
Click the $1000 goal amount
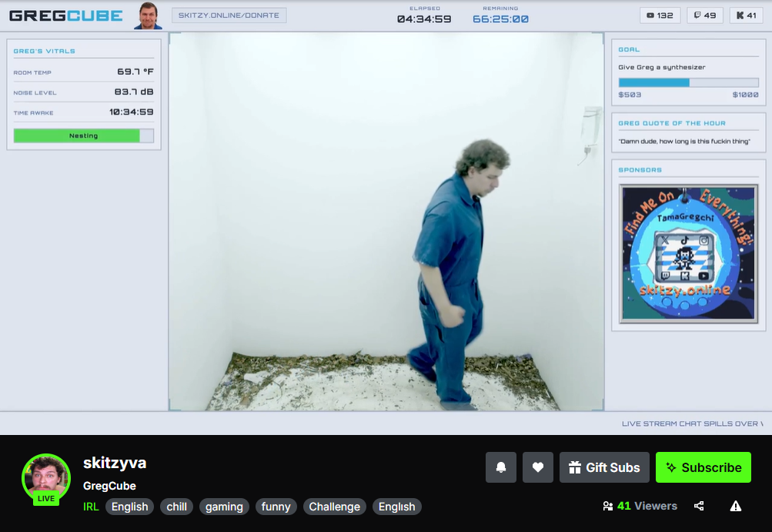(745, 95)
